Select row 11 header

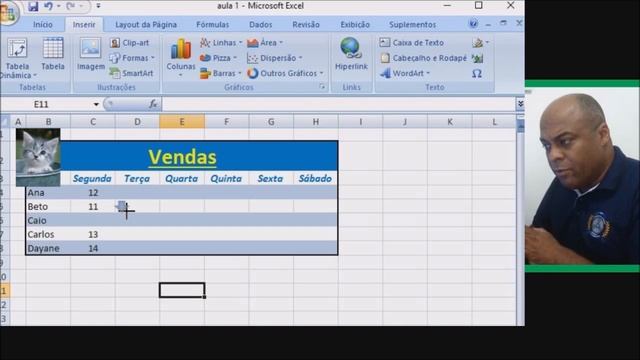click(4, 291)
